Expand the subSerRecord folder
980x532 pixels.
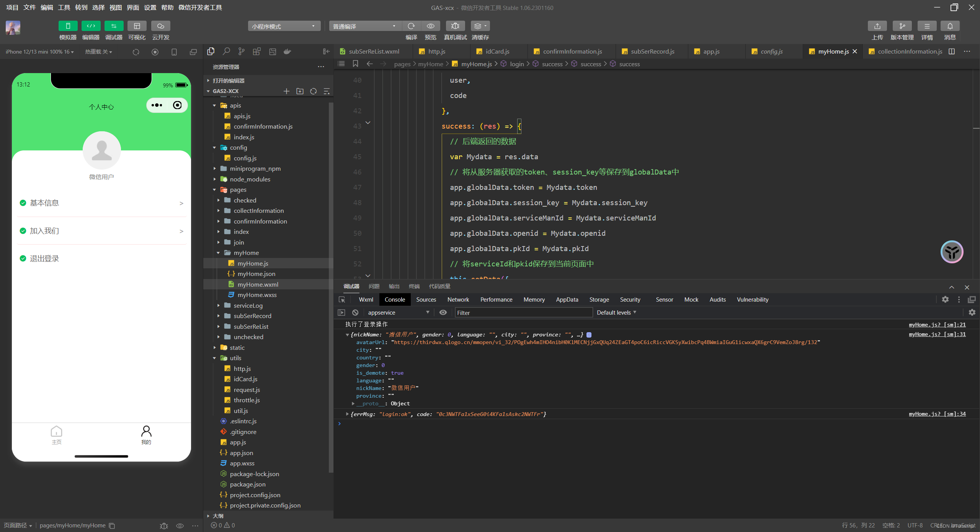point(252,316)
